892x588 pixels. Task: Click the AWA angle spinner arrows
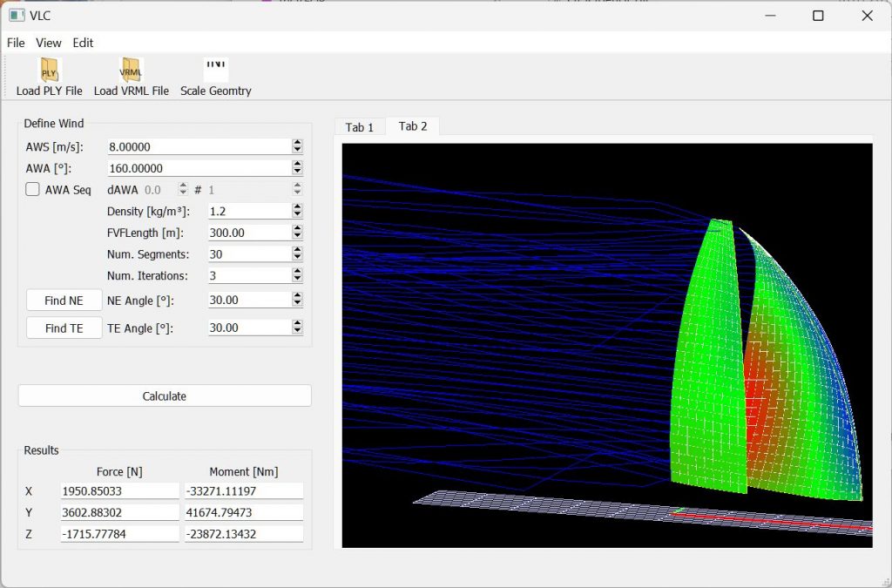click(297, 167)
